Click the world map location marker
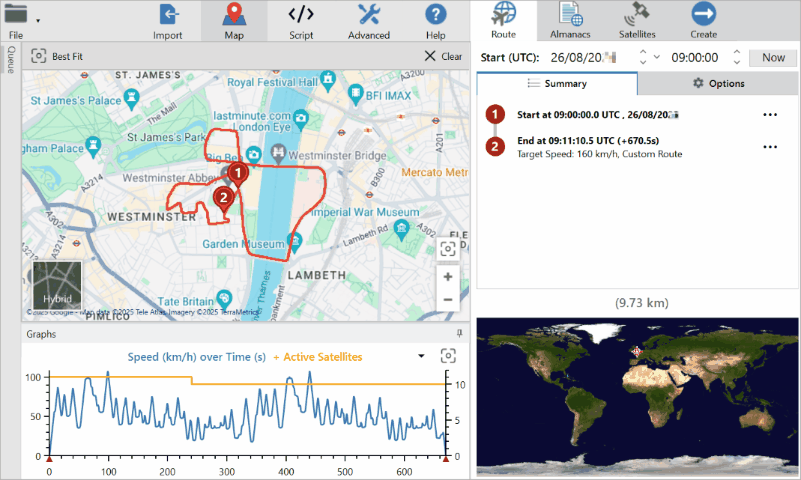This screenshot has width=801, height=480. [637, 351]
